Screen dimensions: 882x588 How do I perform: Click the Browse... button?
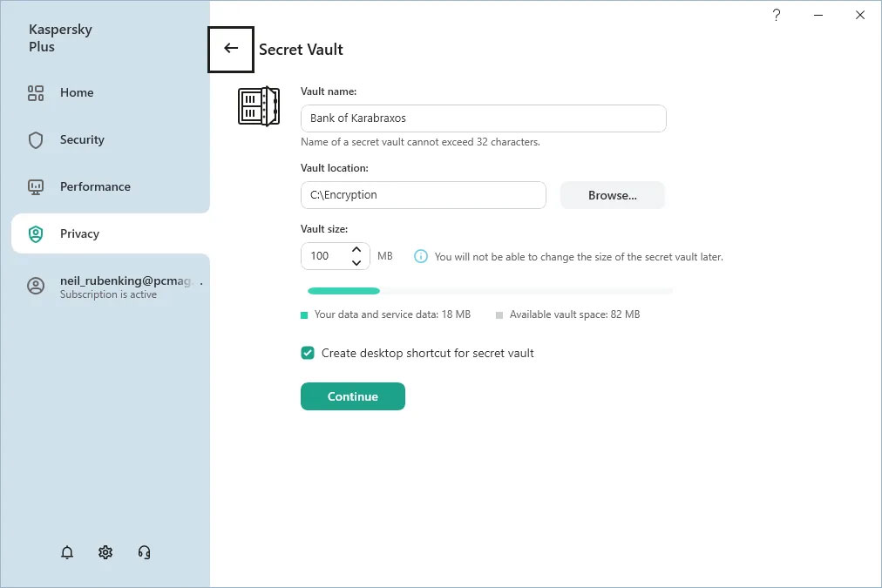(612, 195)
